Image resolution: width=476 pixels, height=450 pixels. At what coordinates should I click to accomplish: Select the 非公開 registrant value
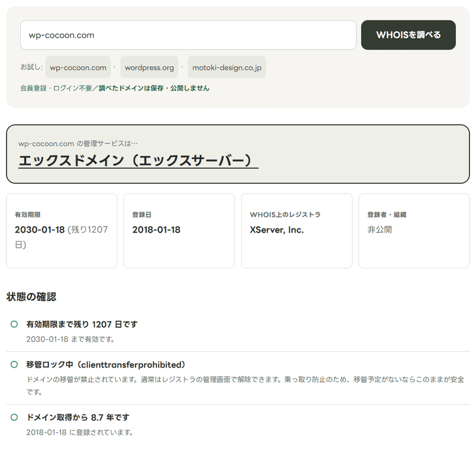[x=380, y=230]
